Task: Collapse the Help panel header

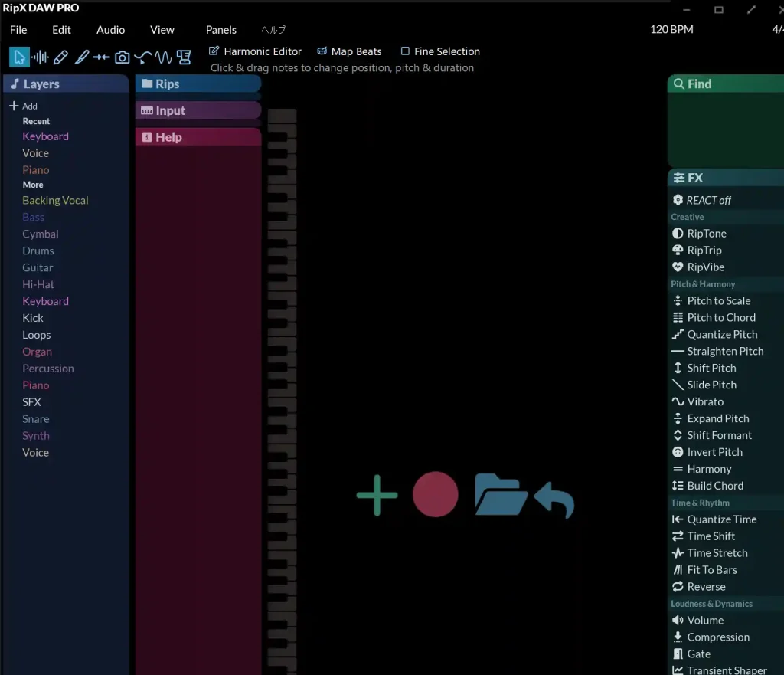Action: click(198, 137)
